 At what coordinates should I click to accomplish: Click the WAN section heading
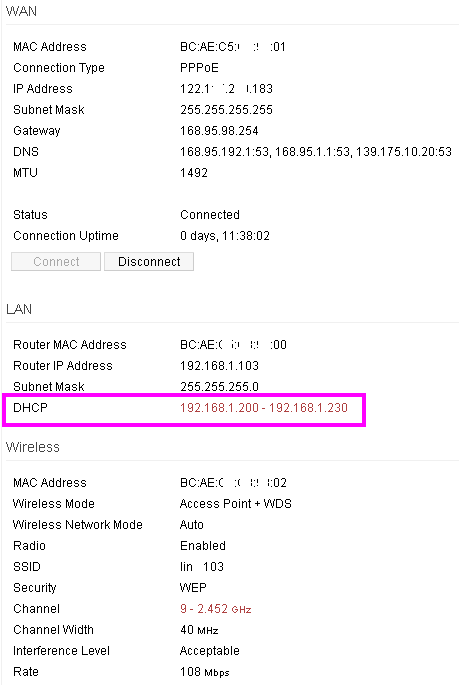coord(21,11)
